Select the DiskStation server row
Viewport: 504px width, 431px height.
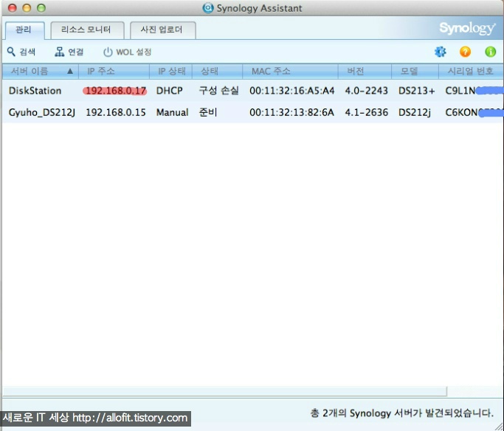252,91
